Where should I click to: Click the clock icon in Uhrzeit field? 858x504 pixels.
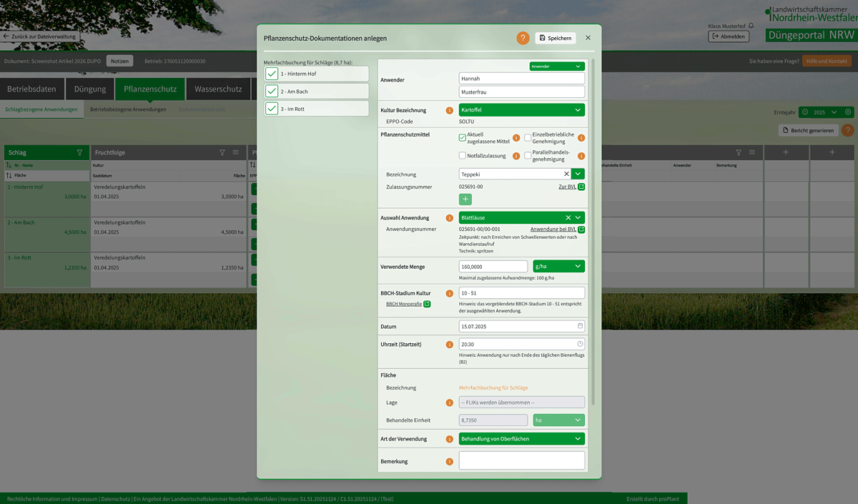coord(580,344)
